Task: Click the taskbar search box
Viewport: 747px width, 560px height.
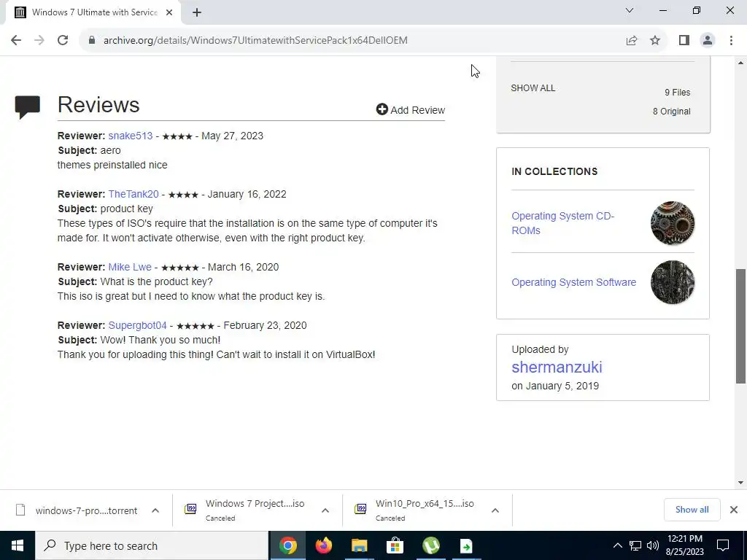Action: coord(152,545)
